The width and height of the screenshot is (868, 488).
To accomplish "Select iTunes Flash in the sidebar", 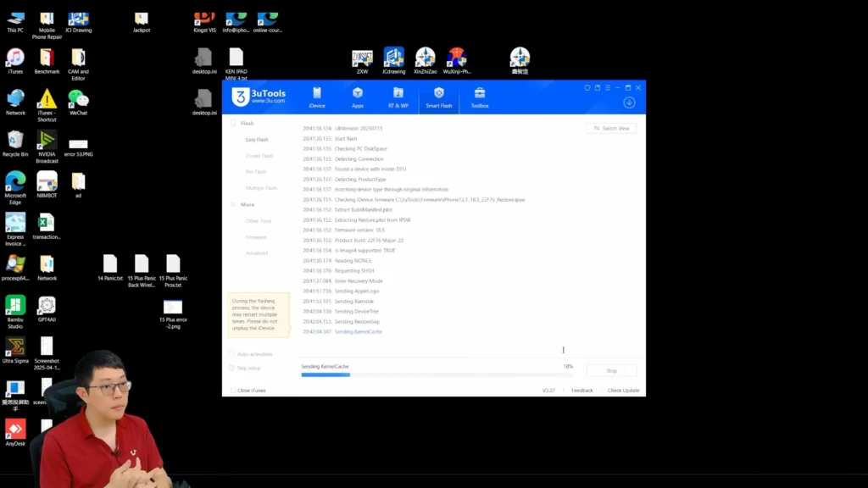I will tap(259, 156).
